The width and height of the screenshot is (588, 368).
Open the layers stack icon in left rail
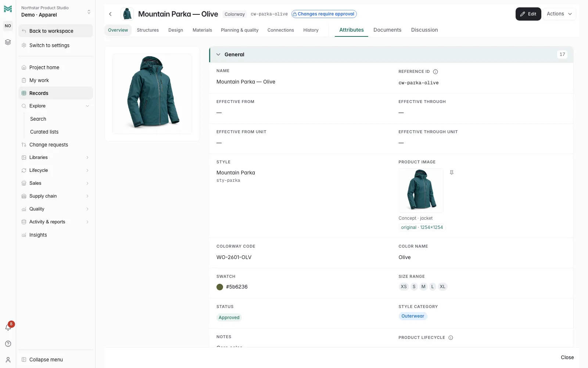[x=8, y=42]
